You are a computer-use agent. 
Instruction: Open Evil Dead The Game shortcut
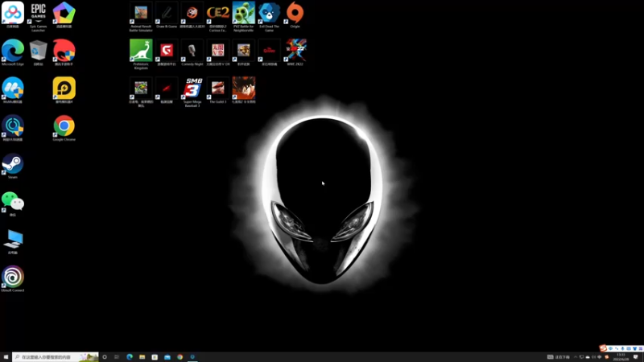[269, 16]
